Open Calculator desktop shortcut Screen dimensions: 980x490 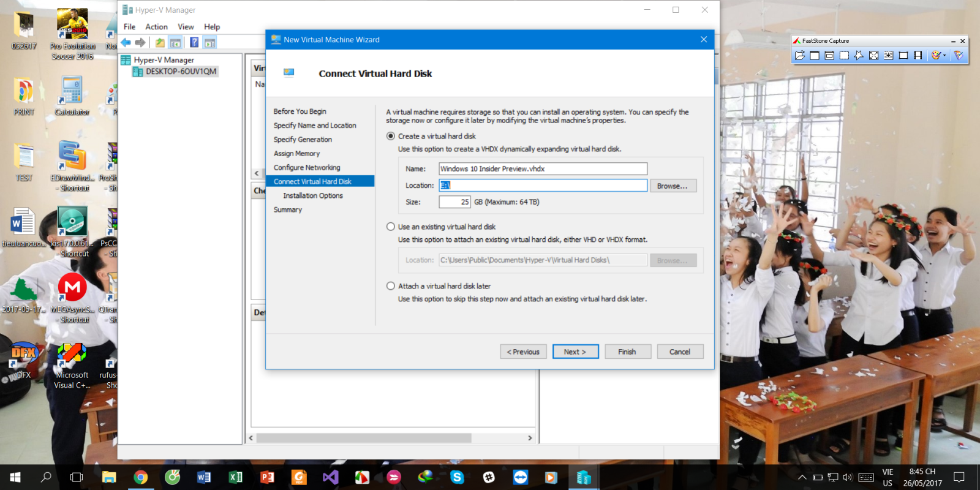tap(72, 96)
